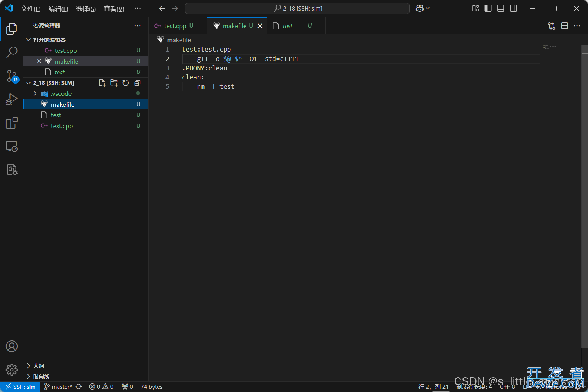The image size is (588, 392).
Task: Refresh the explorer file tree
Action: [126, 83]
